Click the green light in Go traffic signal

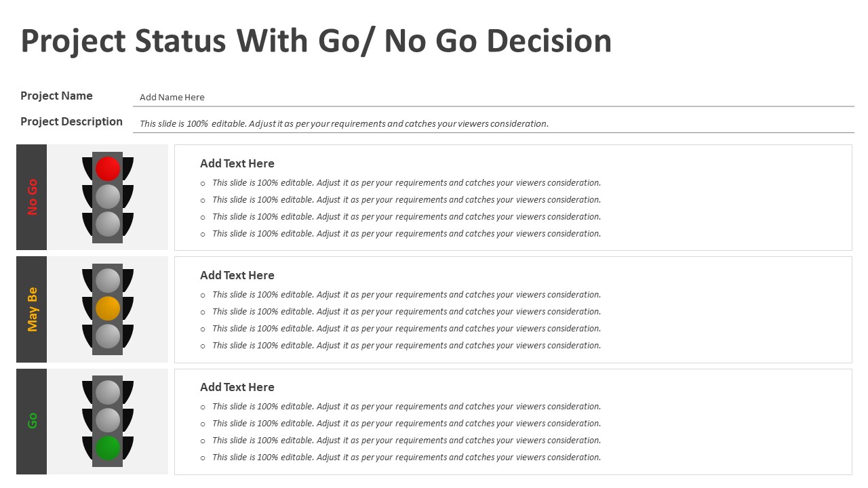coord(108,448)
